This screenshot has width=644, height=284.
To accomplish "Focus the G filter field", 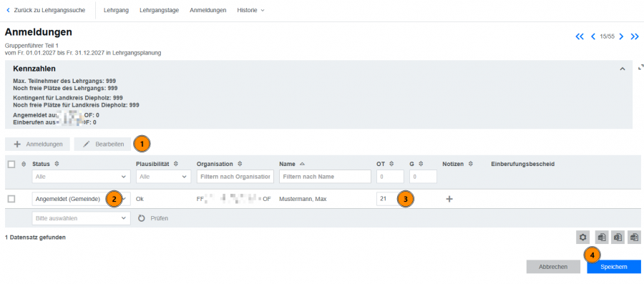I will [x=423, y=177].
